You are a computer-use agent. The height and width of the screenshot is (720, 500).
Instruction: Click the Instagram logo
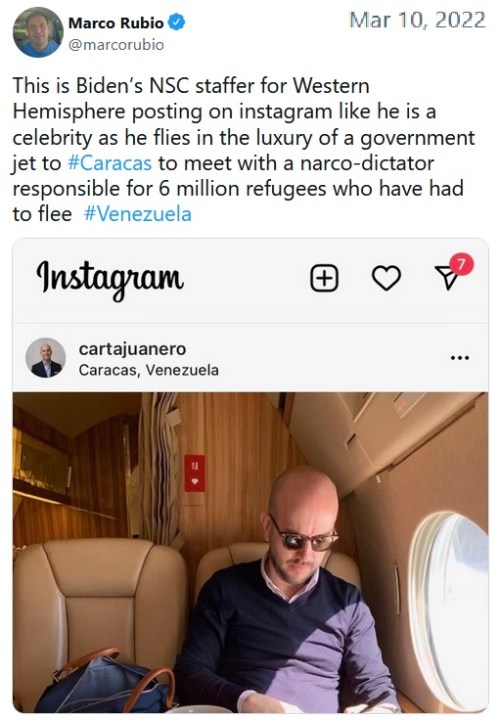point(110,279)
